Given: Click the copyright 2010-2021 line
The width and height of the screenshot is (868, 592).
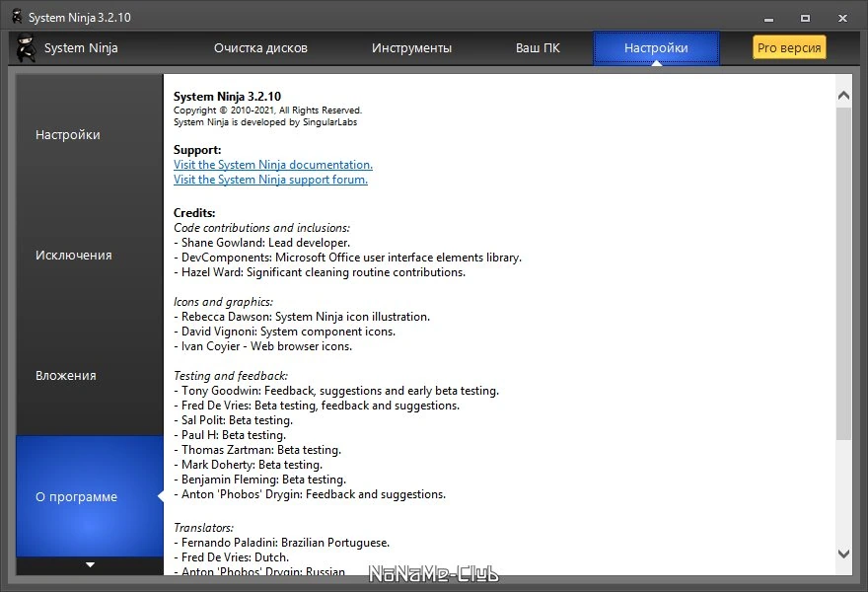Looking at the screenshot, I should (x=267, y=111).
